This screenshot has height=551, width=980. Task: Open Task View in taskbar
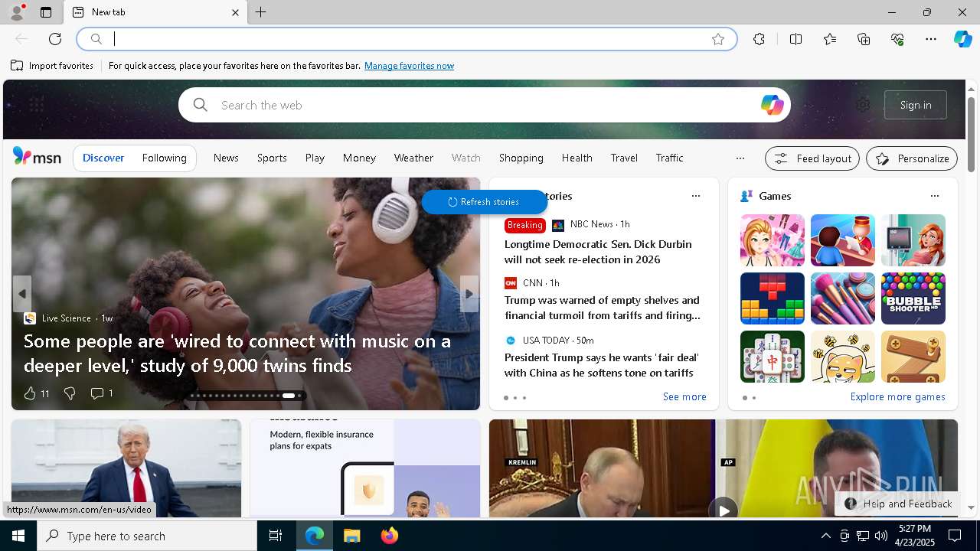coord(276,536)
